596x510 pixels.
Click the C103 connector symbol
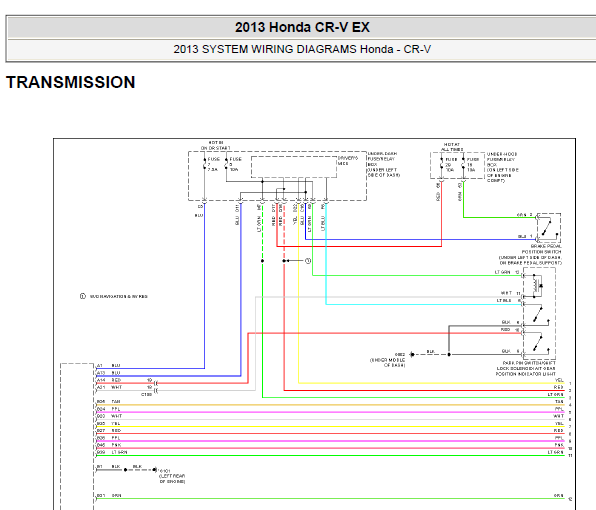click(155, 387)
